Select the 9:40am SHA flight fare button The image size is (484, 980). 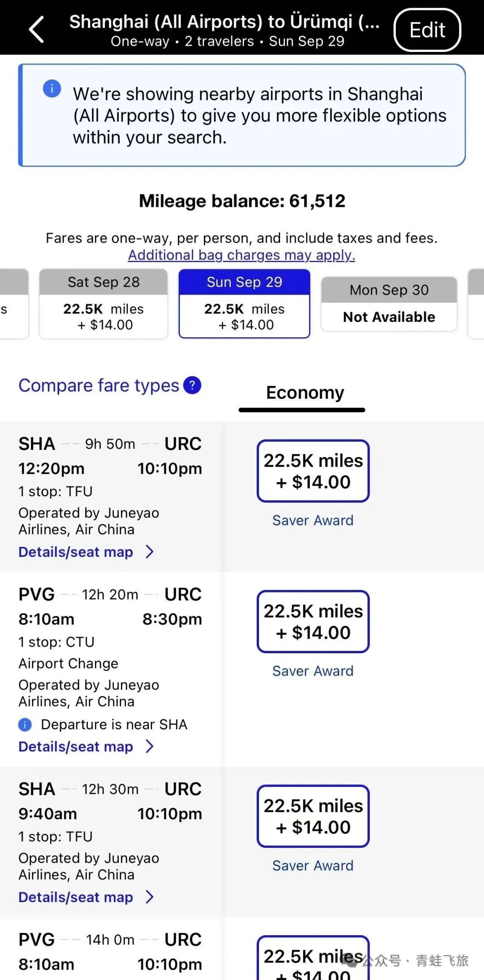coord(313,816)
